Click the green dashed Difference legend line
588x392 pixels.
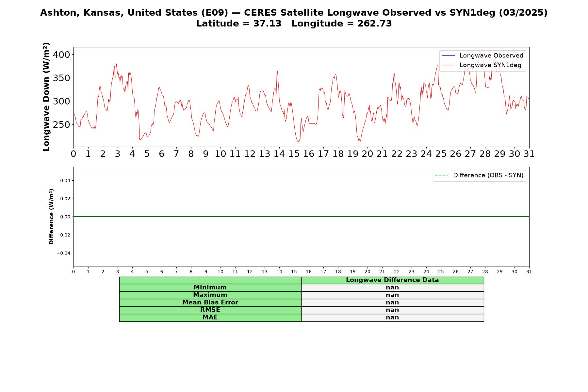pyautogui.click(x=442, y=175)
